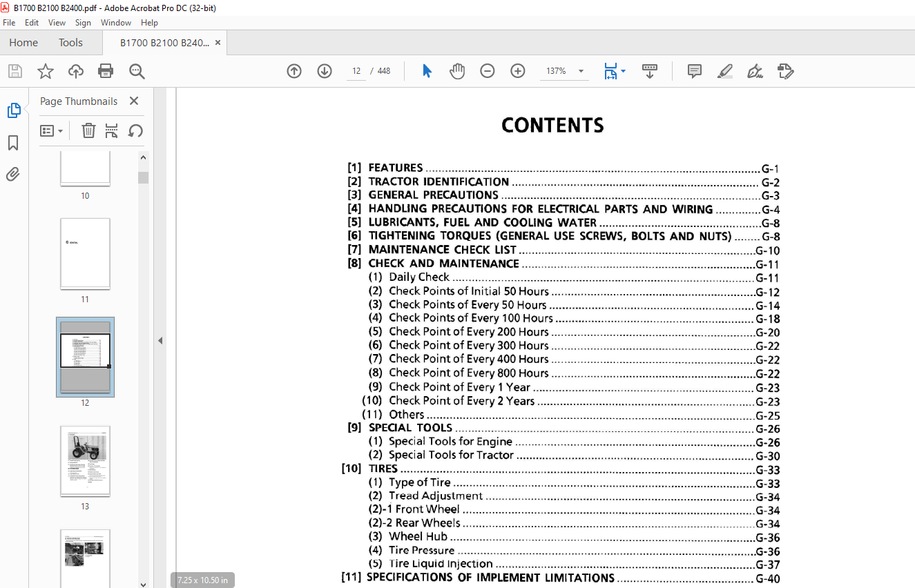Image resolution: width=915 pixels, height=588 pixels.
Task: Click the Save file icon
Action: 15,71
